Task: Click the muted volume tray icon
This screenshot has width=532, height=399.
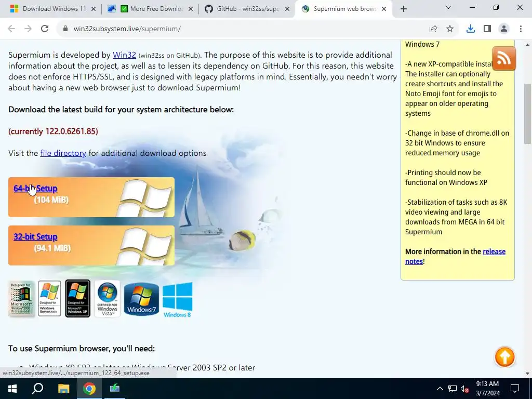Action: (464, 389)
